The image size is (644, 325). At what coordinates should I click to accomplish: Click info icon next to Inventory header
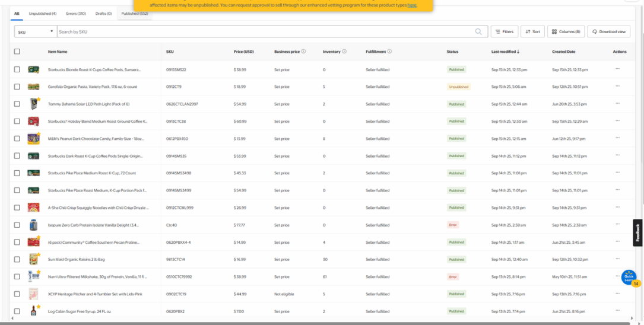coord(344,52)
